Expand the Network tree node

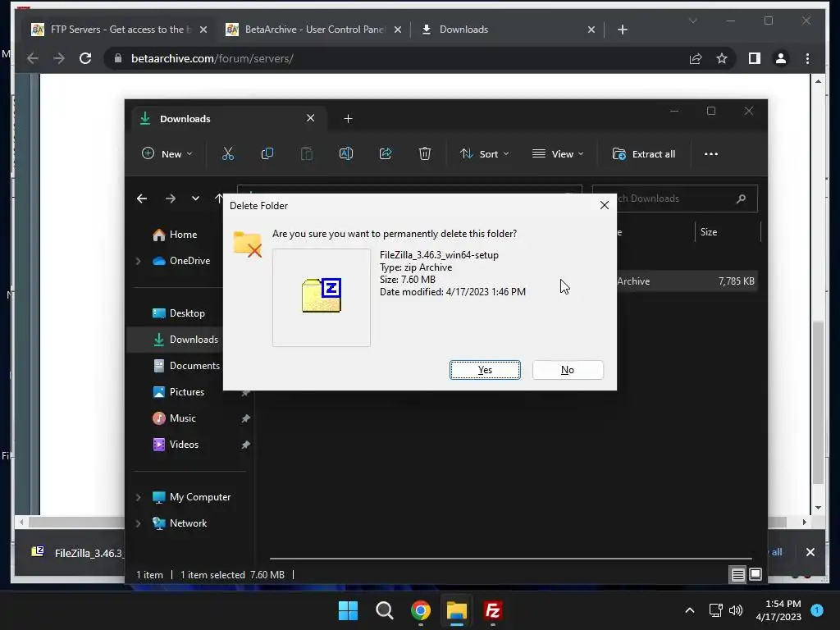138,523
